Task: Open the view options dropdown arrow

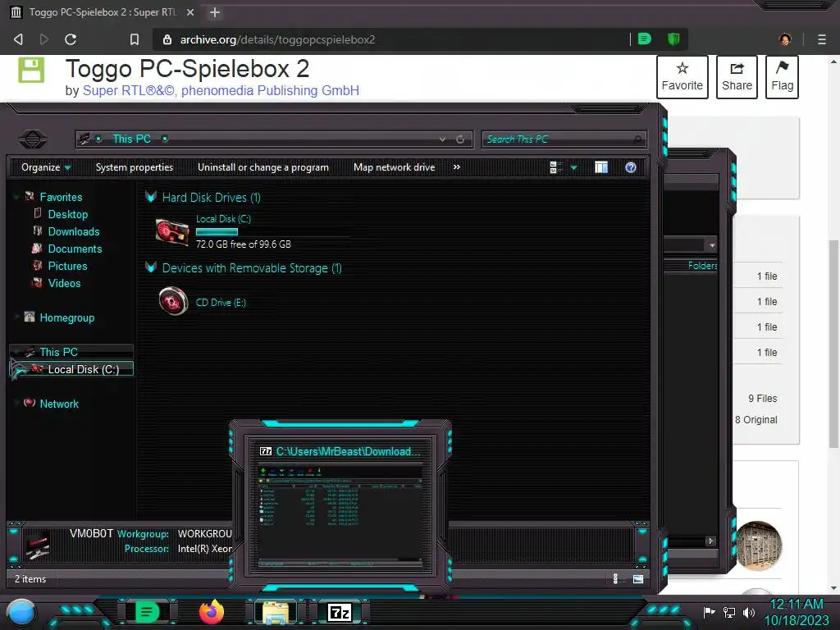Action: point(573,167)
